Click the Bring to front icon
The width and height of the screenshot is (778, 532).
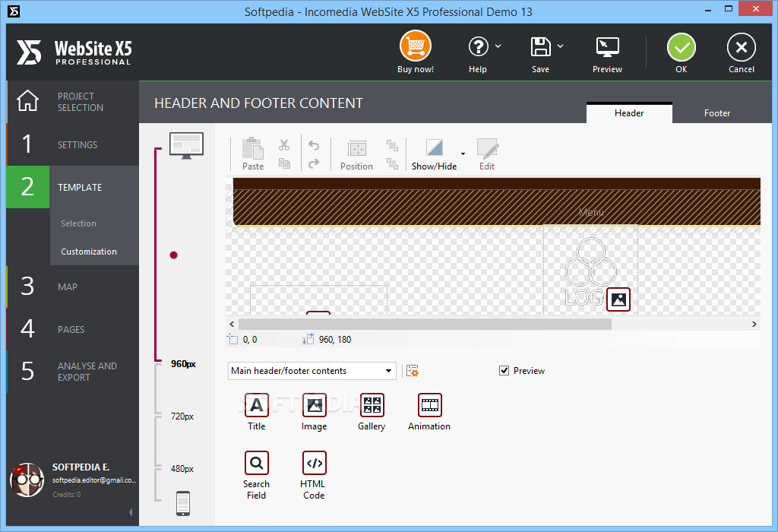tap(393, 145)
